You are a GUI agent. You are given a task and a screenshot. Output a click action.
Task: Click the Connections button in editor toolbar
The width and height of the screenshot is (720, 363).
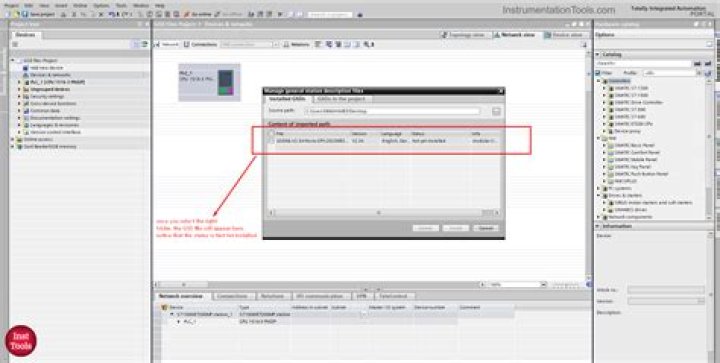click(200, 45)
